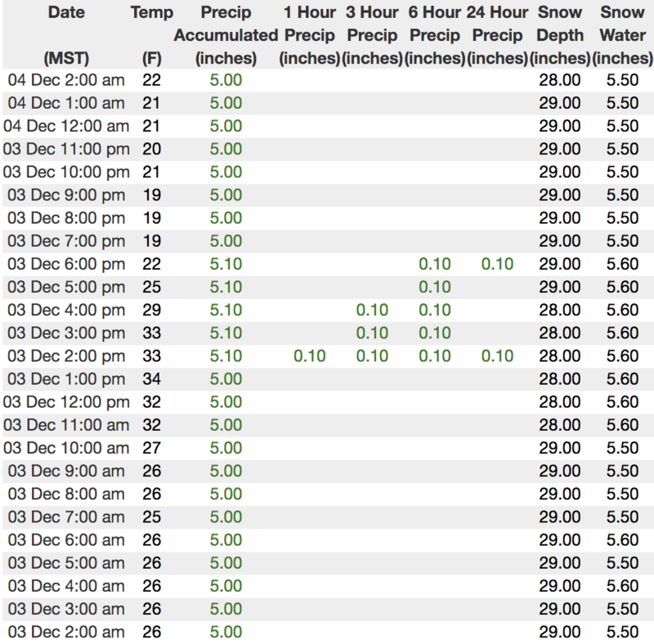Click the Temp column header
The height and width of the screenshot is (644, 654).
click(x=152, y=13)
